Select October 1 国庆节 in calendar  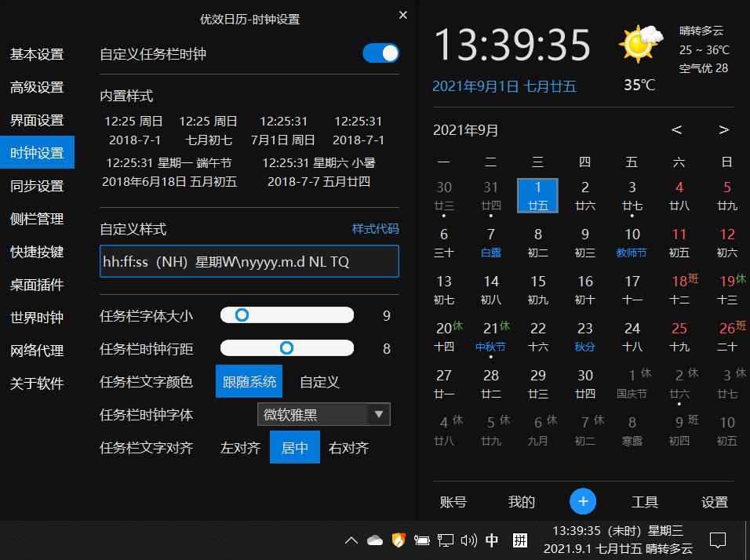click(x=632, y=384)
